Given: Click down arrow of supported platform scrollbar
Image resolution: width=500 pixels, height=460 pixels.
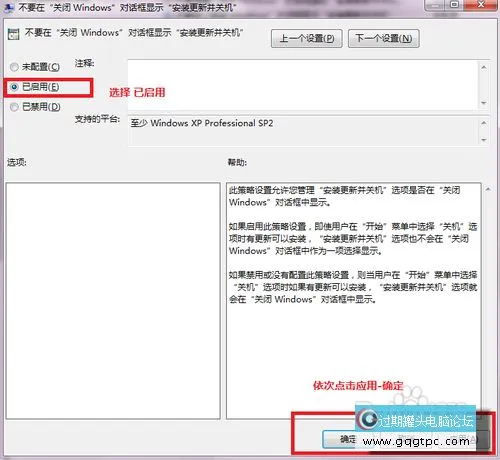Looking at the screenshot, I should (484, 140).
